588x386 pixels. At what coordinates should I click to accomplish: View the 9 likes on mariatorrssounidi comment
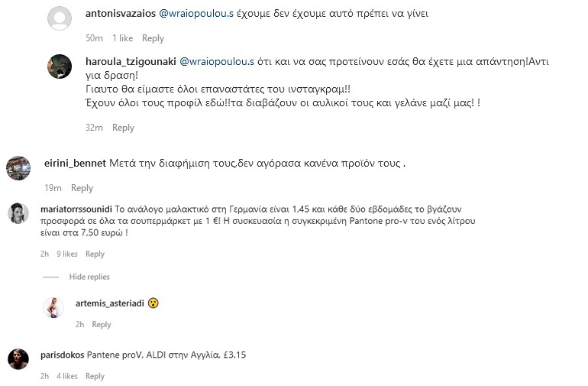67,254
